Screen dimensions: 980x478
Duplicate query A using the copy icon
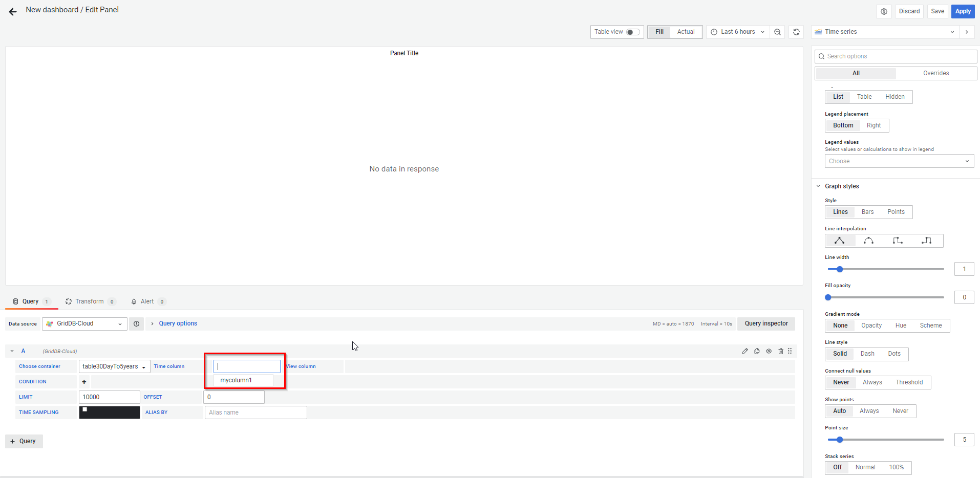point(757,351)
